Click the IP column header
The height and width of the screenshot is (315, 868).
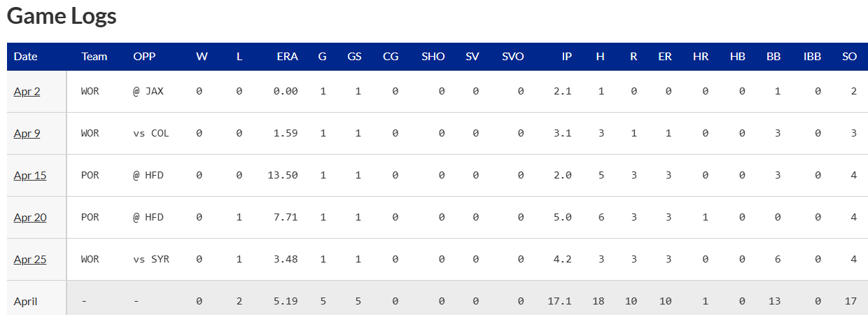pyautogui.click(x=566, y=57)
